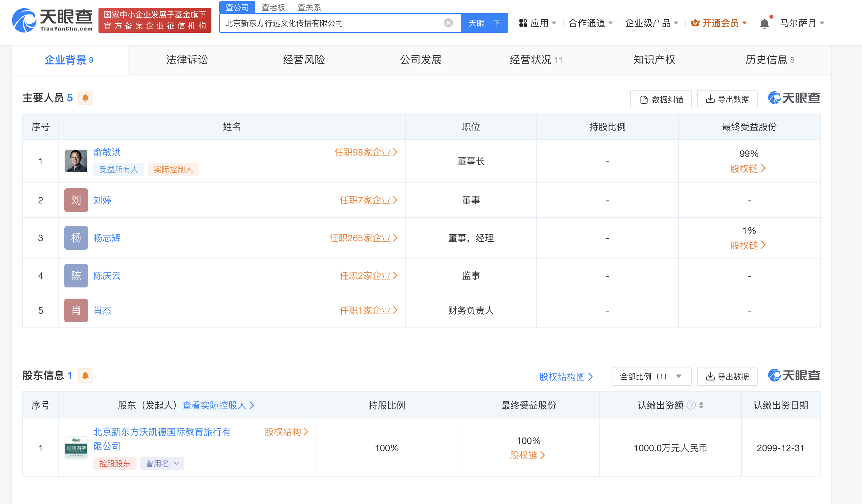Click the 杨 avatar for 杨志辉
The image size is (862, 504).
point(76,238)
